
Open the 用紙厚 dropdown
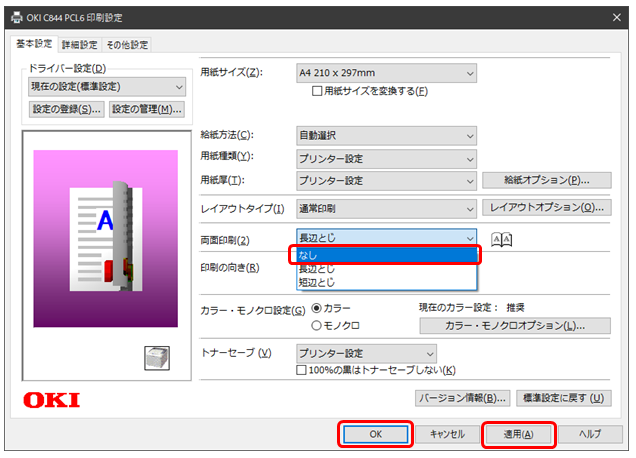coord(386,181)
